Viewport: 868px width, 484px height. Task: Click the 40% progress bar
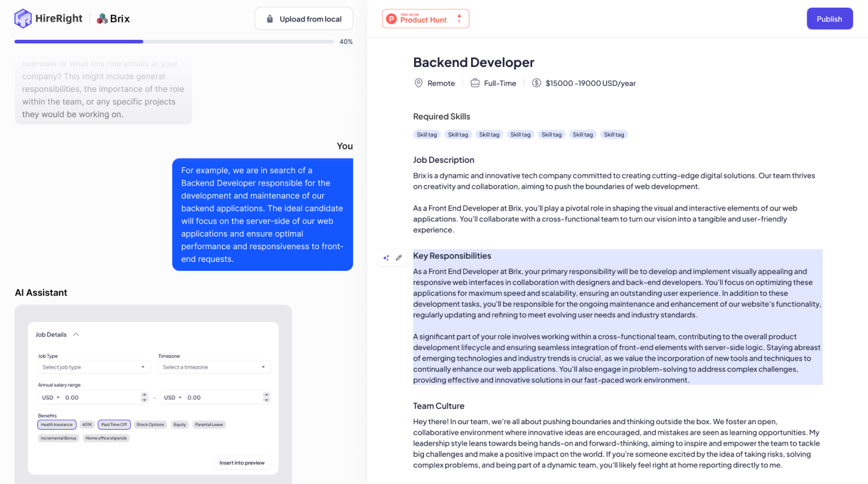point(174,42)
